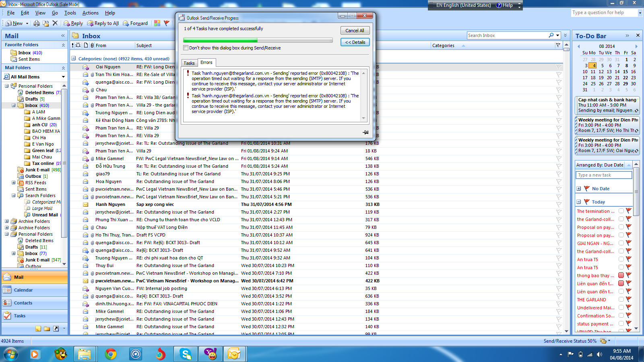This screenshot has height=362, width=644.
Task: Open the File menu
Action: click(11, 13)
